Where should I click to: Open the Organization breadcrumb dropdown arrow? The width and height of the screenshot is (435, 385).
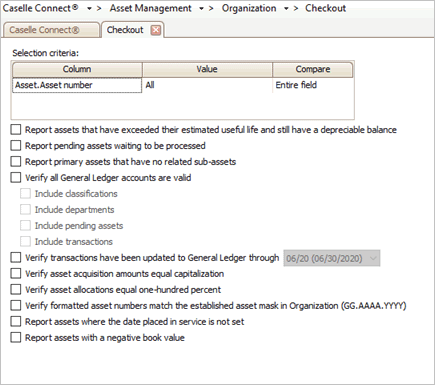pyautogui.click(x=286, y=9)
